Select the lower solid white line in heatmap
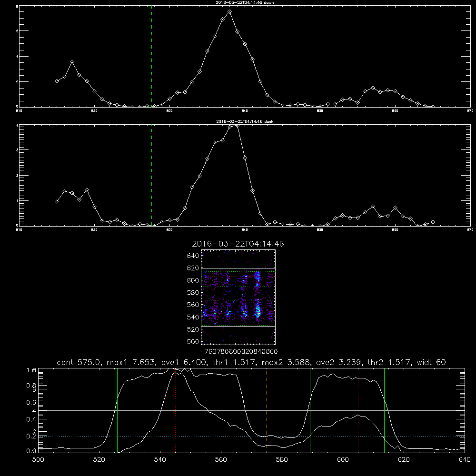476x476 pixels. click(238, 327)
